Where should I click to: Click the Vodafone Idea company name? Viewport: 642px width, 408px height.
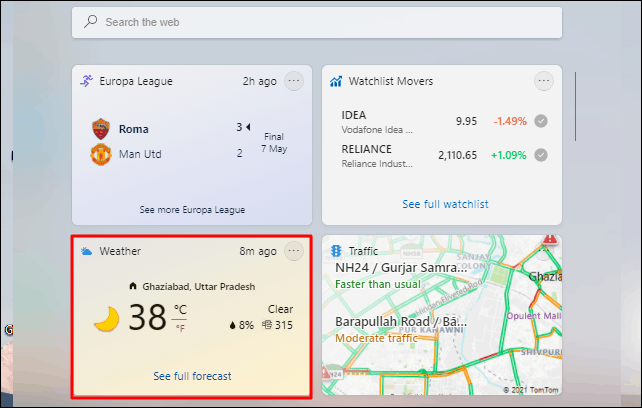coord(377,130)
